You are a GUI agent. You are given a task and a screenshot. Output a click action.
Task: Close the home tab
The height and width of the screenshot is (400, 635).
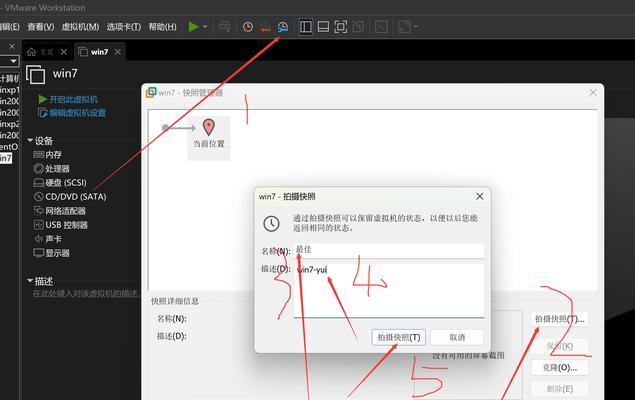coord(64,52)
